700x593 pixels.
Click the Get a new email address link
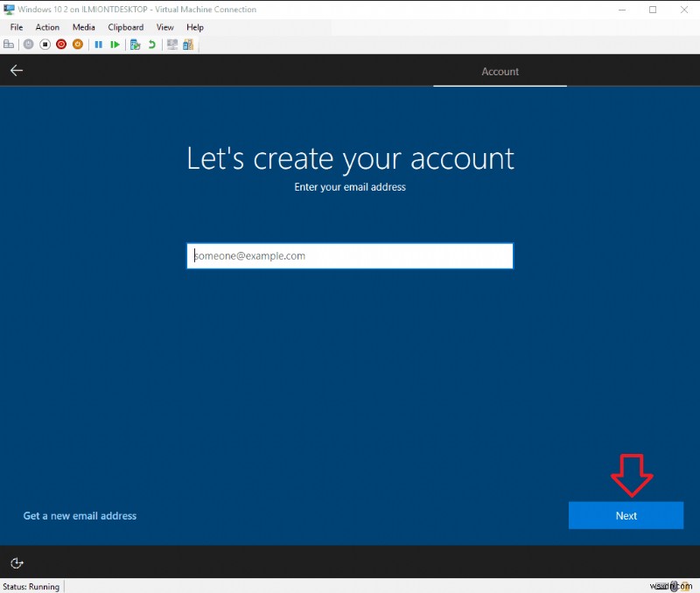[79, 515]
